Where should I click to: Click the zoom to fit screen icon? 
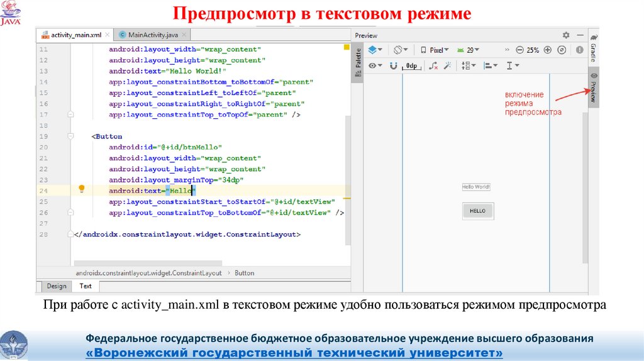coord(562,50)
